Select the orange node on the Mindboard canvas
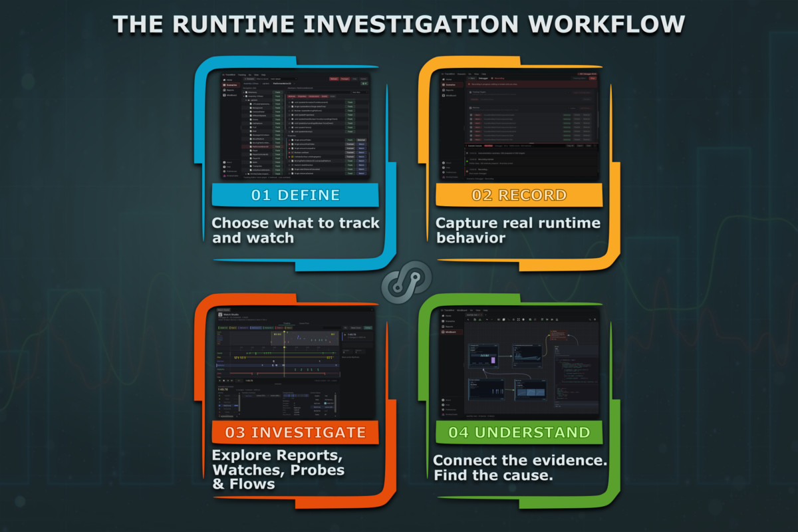Image resolution: width=798 pixels, height=532 pixels. [x=559, y=335]
